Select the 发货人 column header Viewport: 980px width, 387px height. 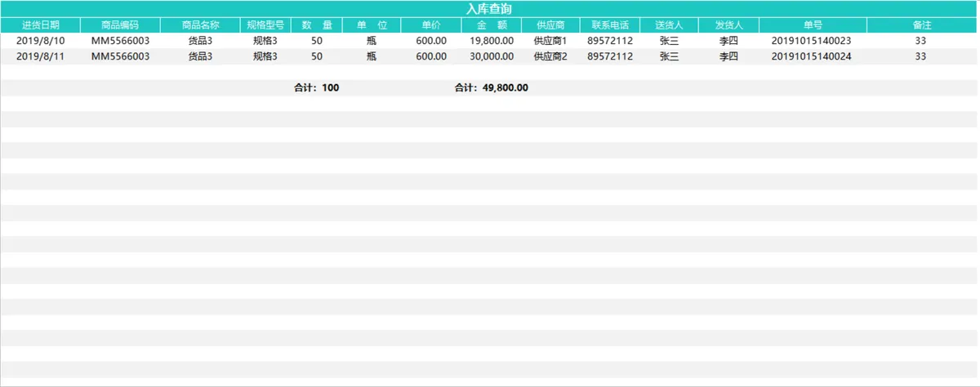tap(728, 25)
